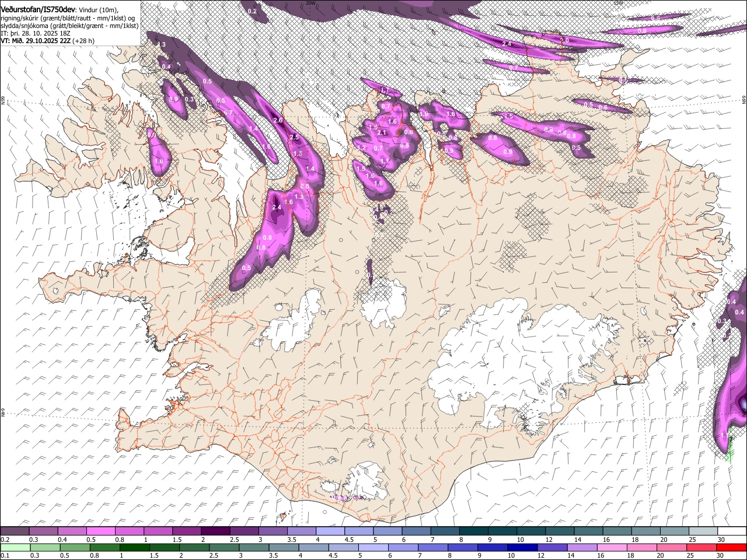The image size is (747, 560).
Task: Pick the light lavender 4–4.5 snow swatch
Action: 330,531
